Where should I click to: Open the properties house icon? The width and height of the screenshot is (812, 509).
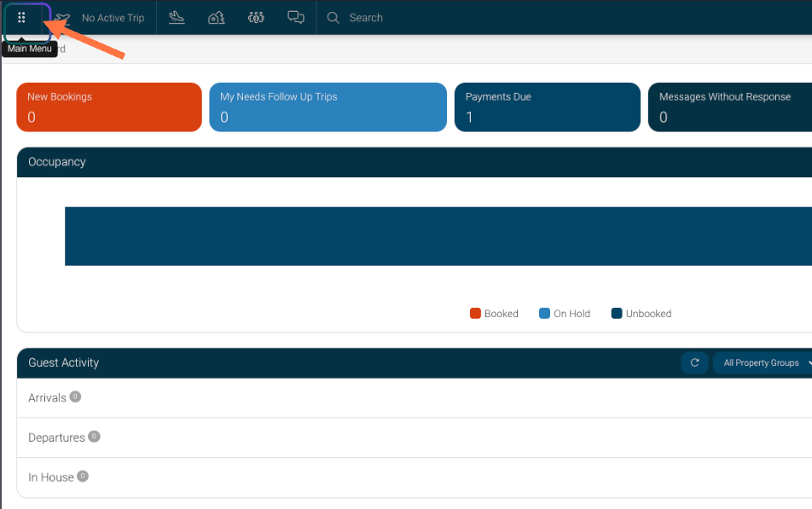pyautogui.click(x=216, y=18)
